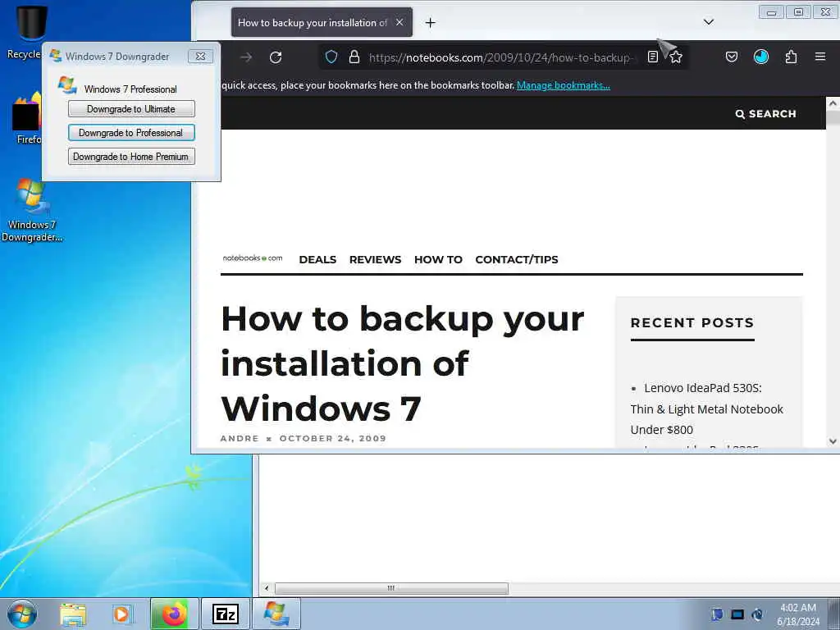Open the REVIEWS menu item
Viewport: 840px width, 630px height.
pyautogui.click(x=375, y=259)
